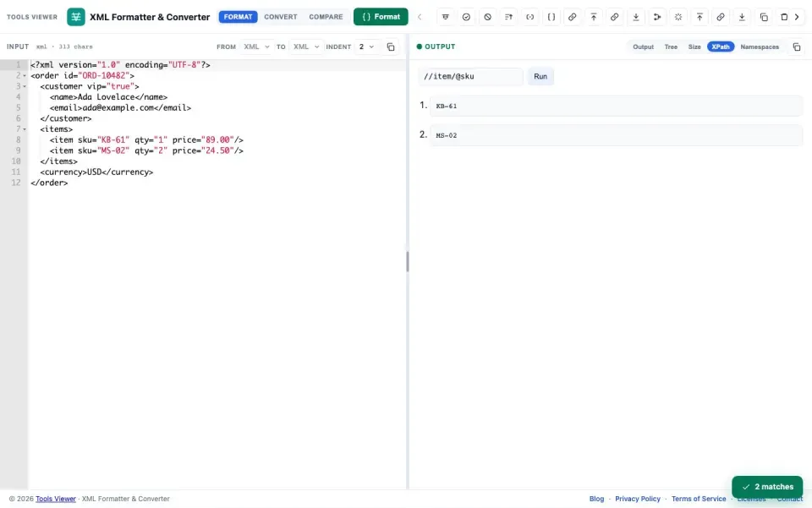The image size is (812, 508).
Task: Open the TO format dropdown
Action: click(306, 46)
